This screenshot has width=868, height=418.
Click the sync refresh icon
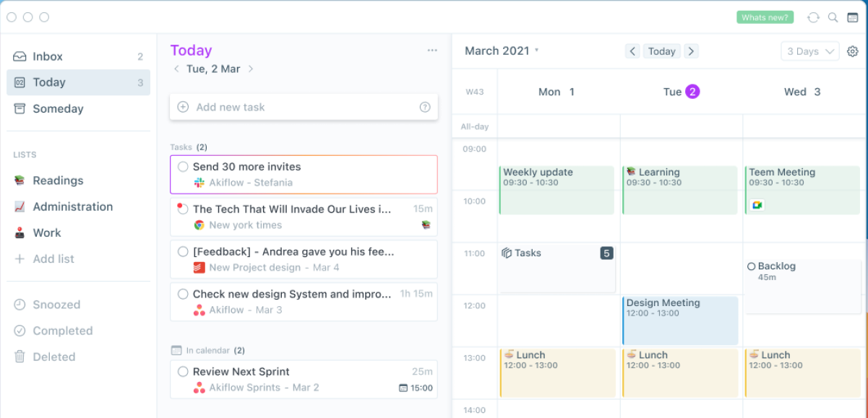tap(813, 17)
